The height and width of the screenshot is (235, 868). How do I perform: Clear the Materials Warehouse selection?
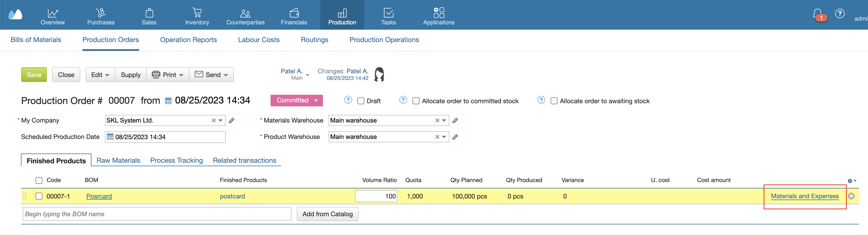(x=437, y=120)
